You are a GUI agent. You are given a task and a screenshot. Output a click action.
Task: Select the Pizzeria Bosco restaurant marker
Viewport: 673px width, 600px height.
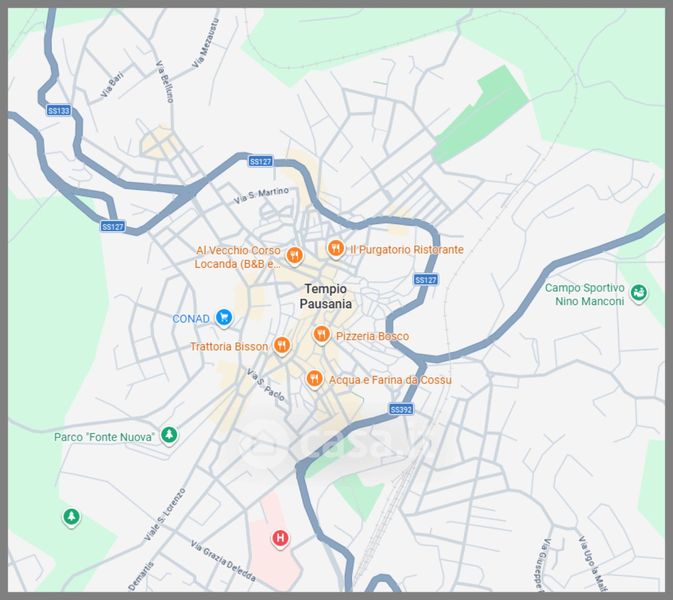(x=322, y=335)
